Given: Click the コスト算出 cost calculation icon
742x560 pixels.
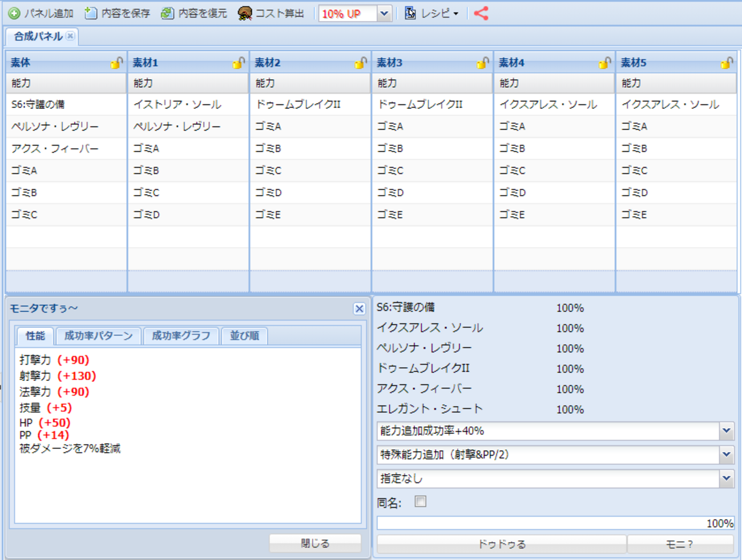Looking at the screenshot, I should (x=245, y=13).
